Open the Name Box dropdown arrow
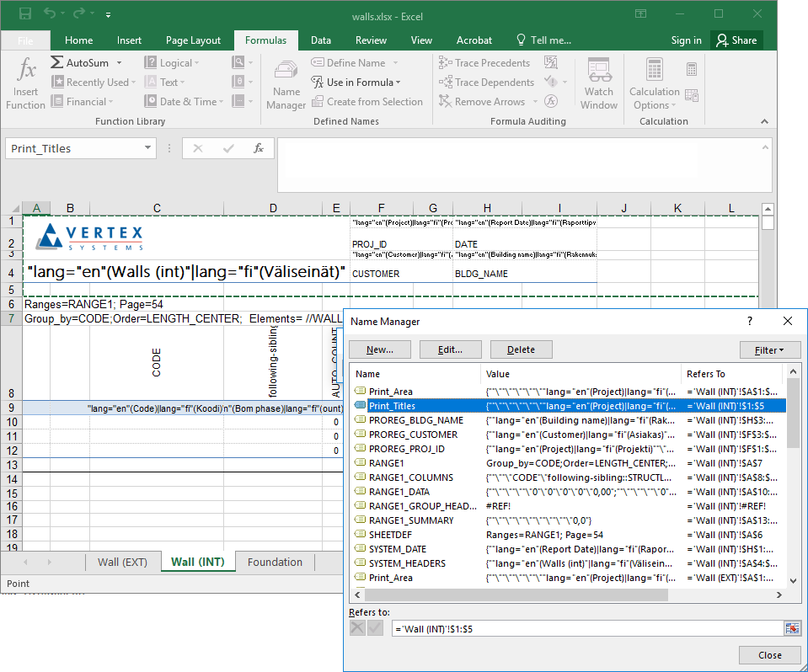 [x=148, y=148]
